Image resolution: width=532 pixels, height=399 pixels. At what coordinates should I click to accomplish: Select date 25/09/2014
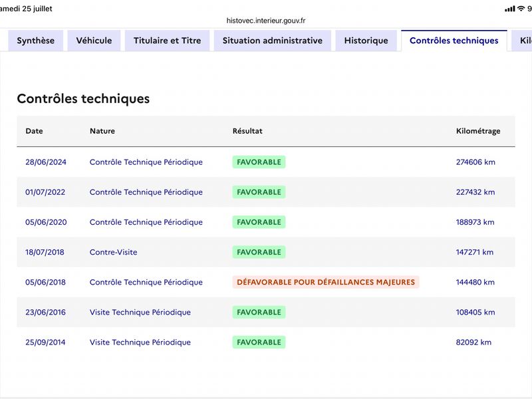click(x=45, y=342)
